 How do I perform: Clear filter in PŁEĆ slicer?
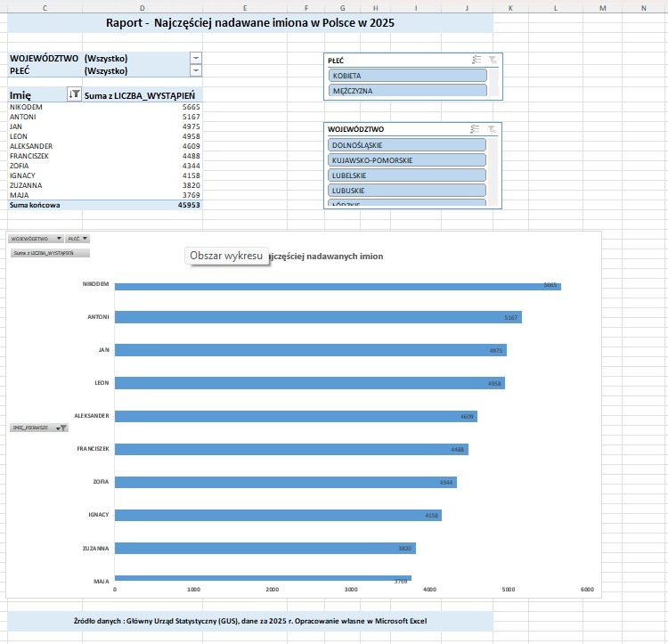493,60
